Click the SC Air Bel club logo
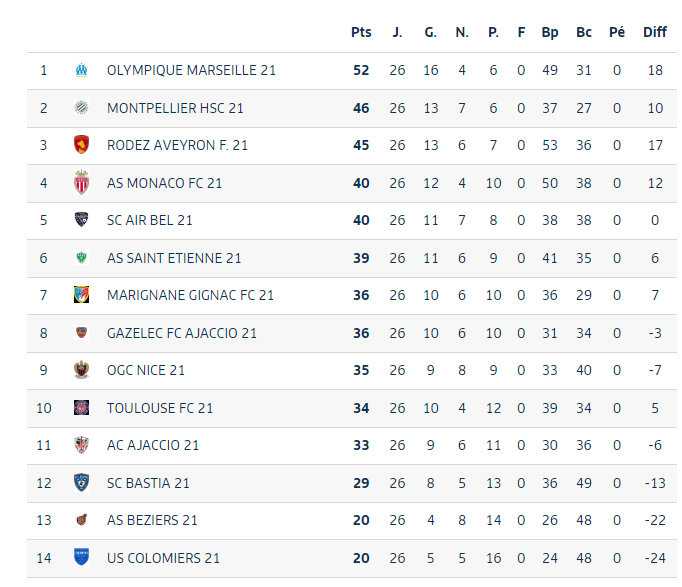 pyautogui.click(x=81, y=220)
